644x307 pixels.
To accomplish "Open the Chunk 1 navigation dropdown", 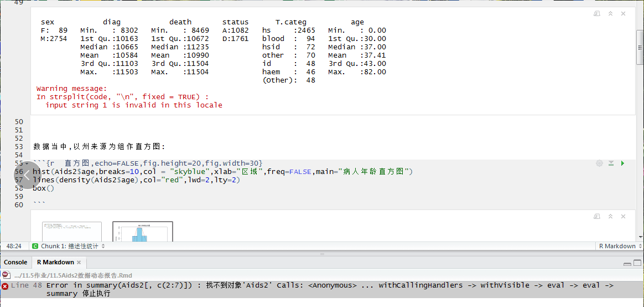I will point(72,246).
